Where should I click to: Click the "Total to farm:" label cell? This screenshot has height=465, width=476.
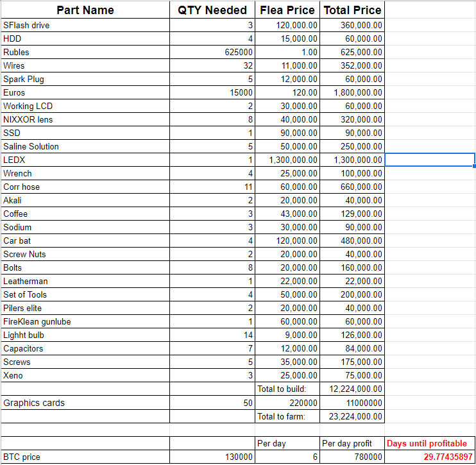[x=287, y=417]
